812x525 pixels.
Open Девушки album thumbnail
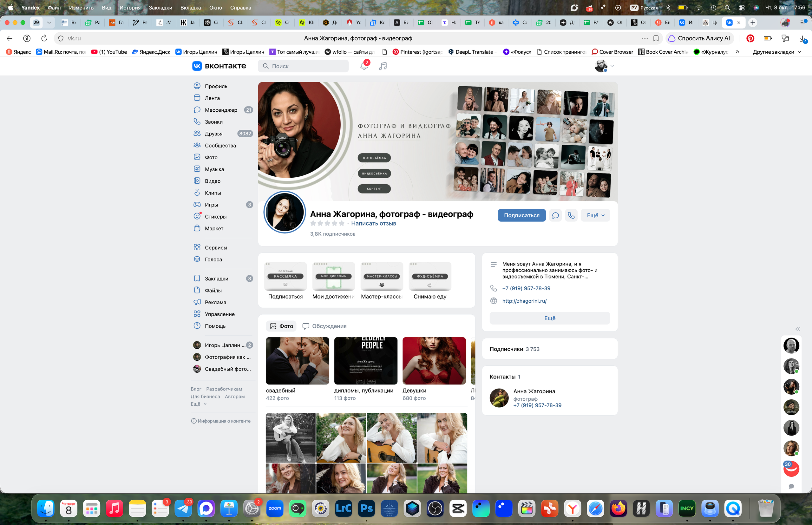[x=434, y=361]
